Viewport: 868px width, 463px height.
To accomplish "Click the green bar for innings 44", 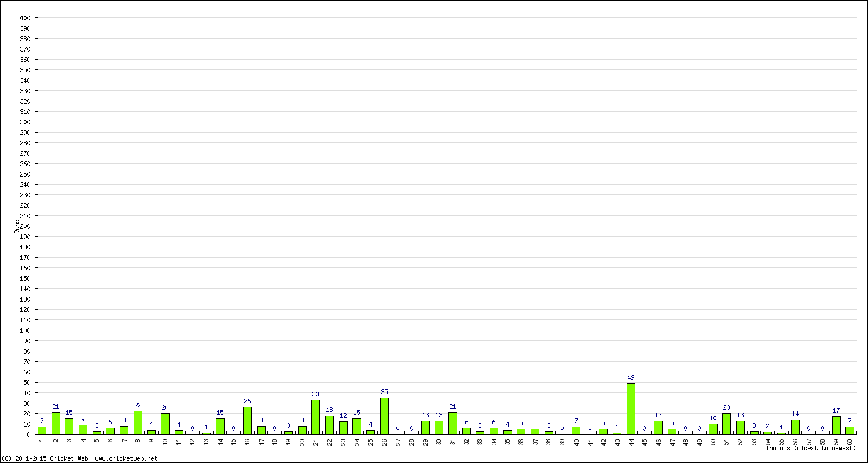I will tap(631, 409).
